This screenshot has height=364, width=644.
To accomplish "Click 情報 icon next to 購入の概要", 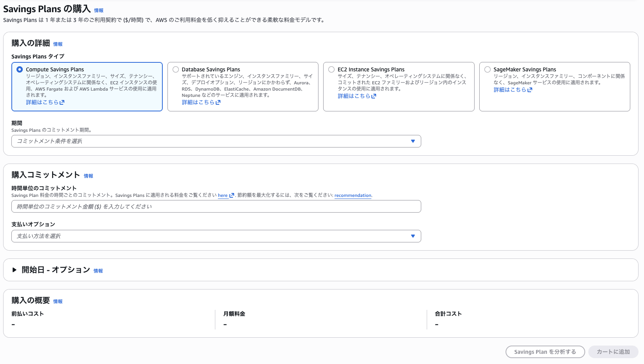I will click(58, 302).
